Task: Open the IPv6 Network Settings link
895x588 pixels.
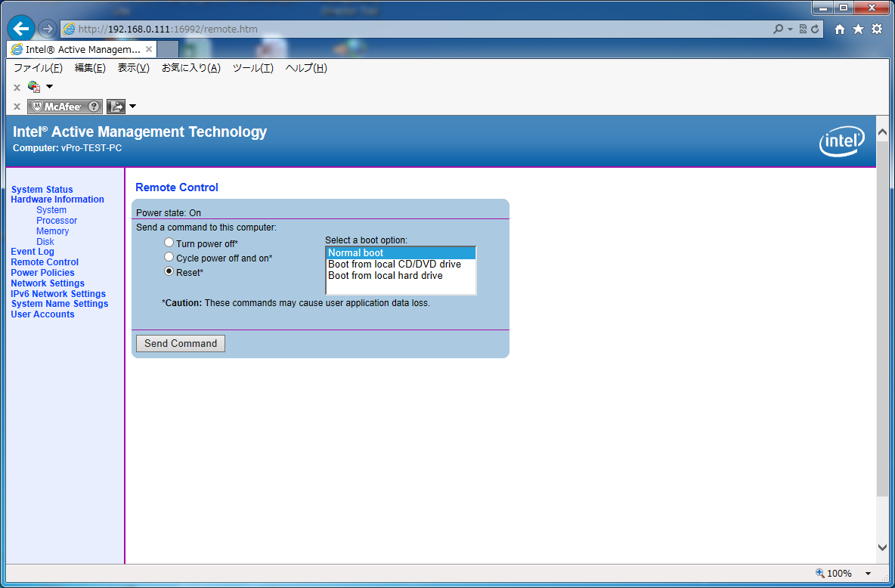Action: coord(58,294)
